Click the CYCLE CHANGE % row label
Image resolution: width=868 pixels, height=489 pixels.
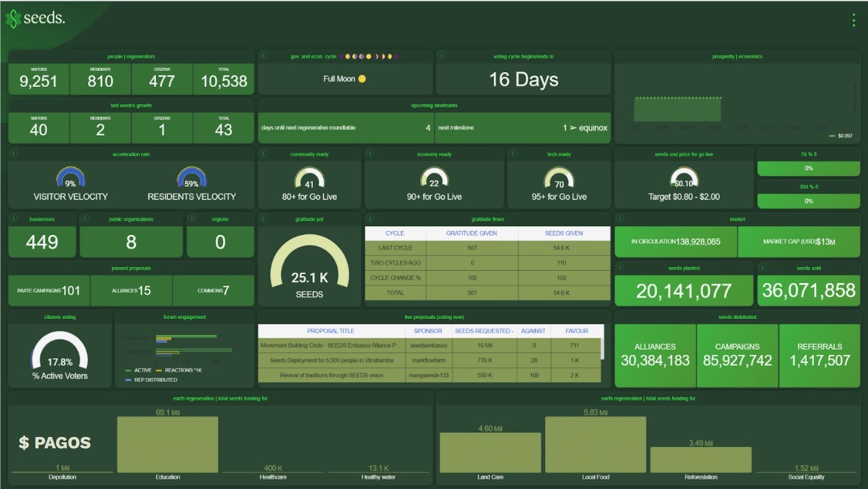point(395,278)
